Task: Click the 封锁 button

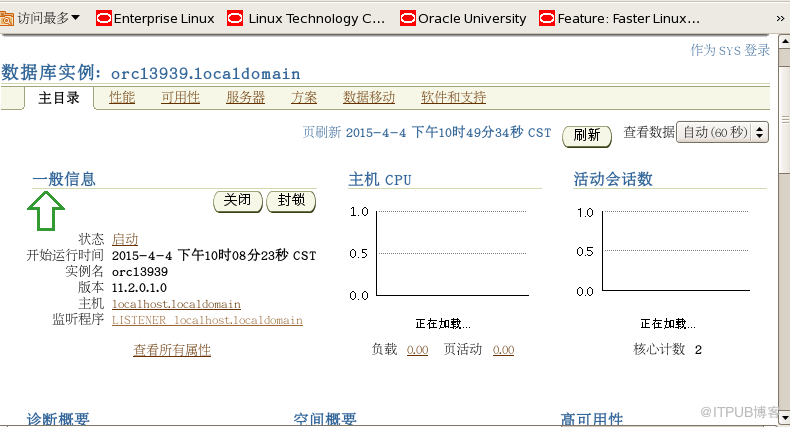Action: click(x=291, y=201)
